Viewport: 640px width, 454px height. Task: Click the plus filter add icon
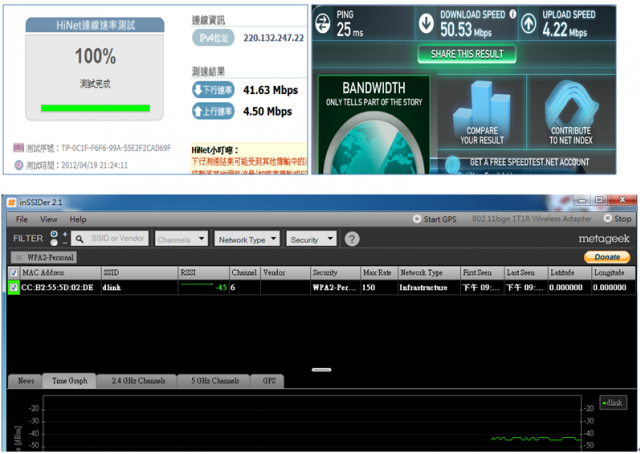point(65,234)
